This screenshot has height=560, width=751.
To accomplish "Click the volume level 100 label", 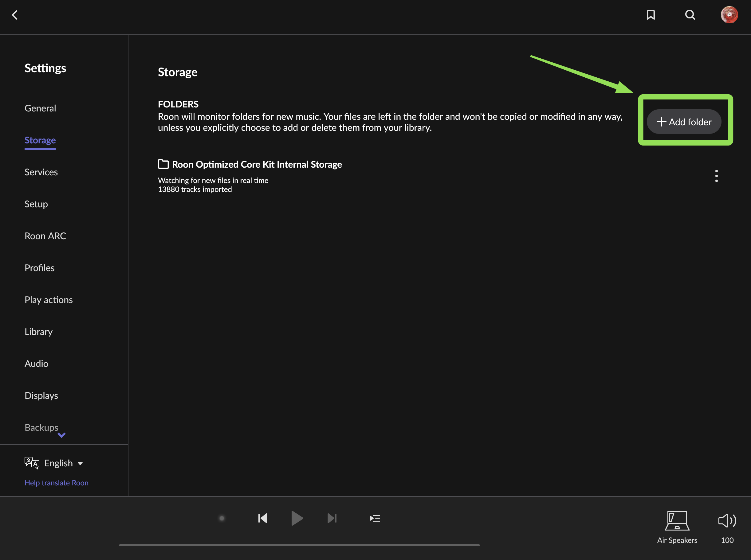I will (727, 540).
